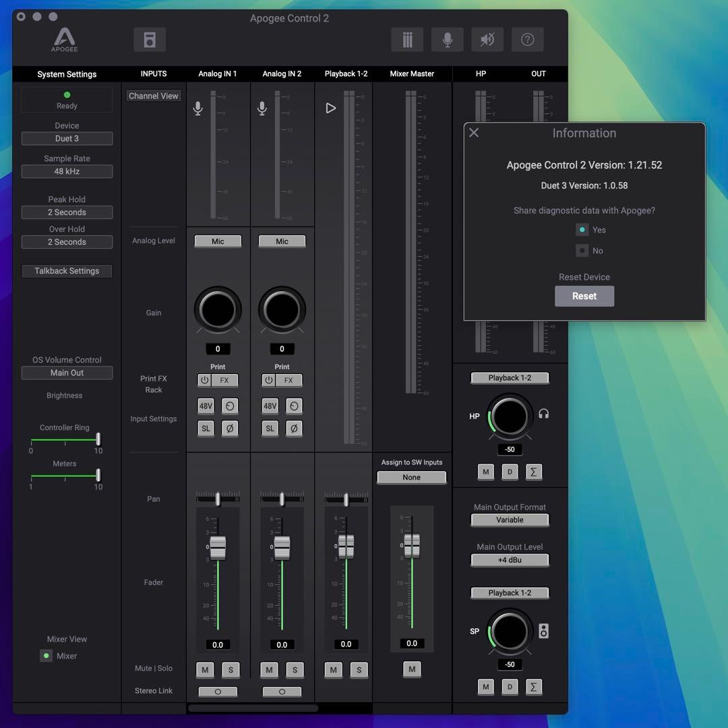The image size is (728, 728).
Task: Click the mute speaker icon in the toolbar
Action: [487, 39]
